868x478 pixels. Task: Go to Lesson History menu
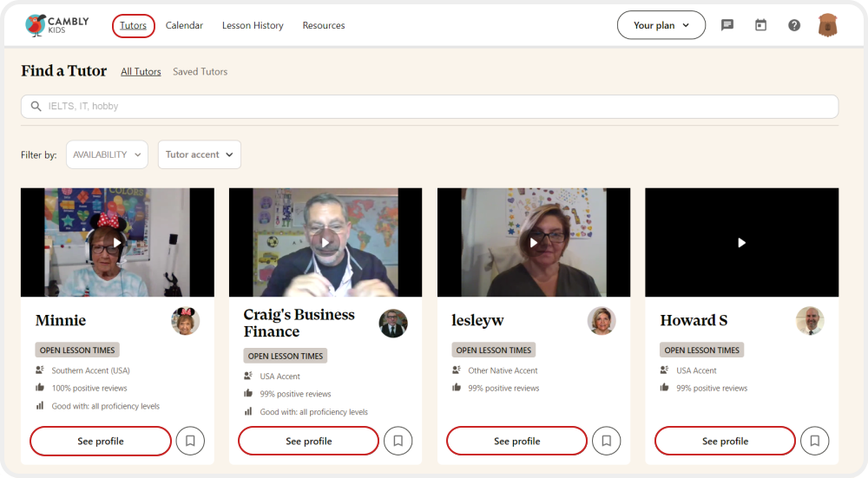pos(253,25)
